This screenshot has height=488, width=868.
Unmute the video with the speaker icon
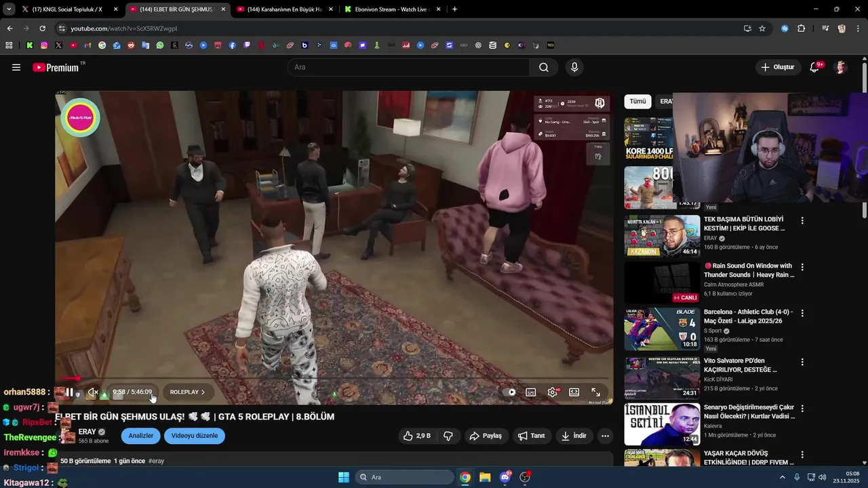tap(93, 392)
